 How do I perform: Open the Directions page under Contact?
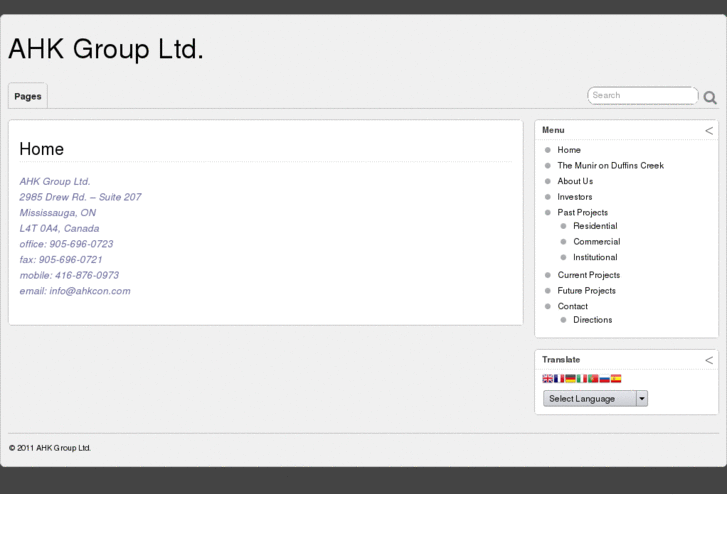593,320
